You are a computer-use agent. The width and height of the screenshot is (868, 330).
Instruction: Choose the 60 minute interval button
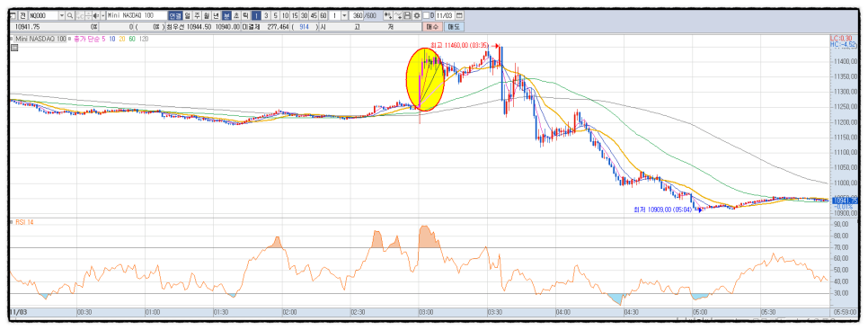pyautogui.click(x=323, y=15)
